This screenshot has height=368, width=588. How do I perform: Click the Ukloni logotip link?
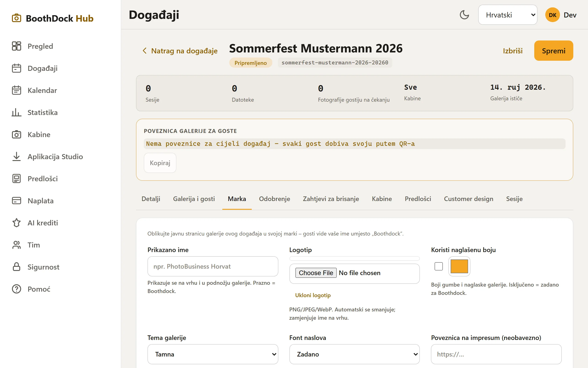[x=313, y=295]
